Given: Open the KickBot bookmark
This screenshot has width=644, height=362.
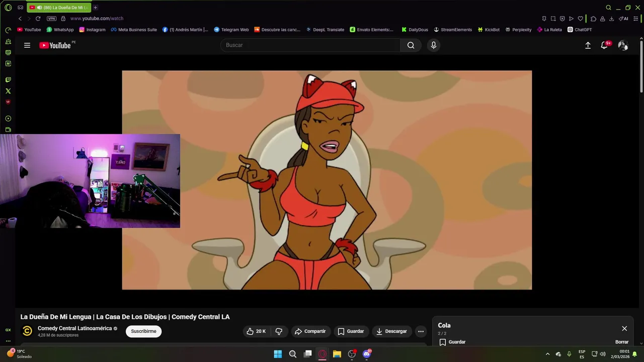Looking at the screenshot, I should click(489, 30).
